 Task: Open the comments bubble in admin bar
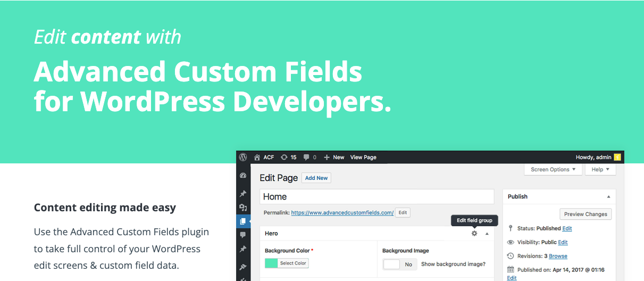(x=306, y=158)
